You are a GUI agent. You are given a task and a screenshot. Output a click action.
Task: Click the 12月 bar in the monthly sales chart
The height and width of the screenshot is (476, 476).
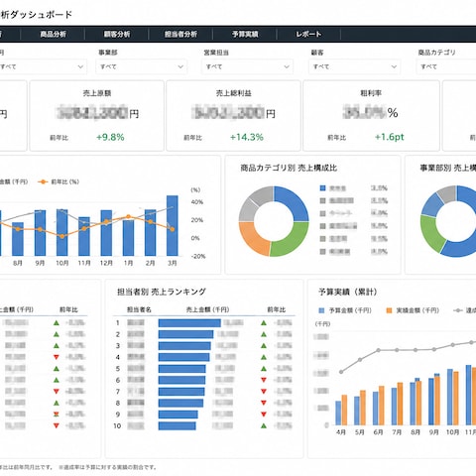pyautogui.click(x=106, y=233)
